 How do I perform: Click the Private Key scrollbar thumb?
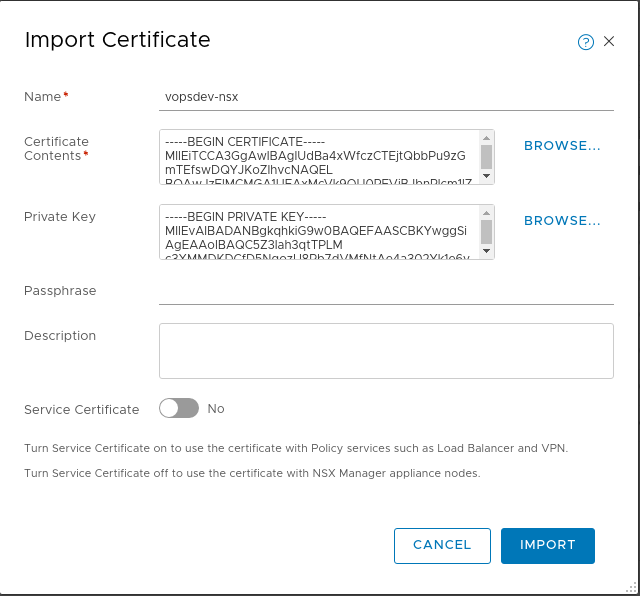[486, 231]
